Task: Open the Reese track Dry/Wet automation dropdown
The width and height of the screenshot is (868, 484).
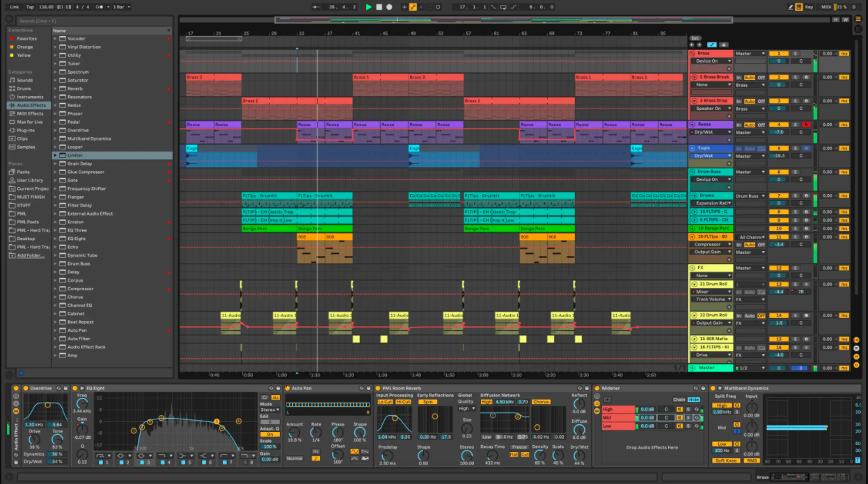Action: pos(711,132)
